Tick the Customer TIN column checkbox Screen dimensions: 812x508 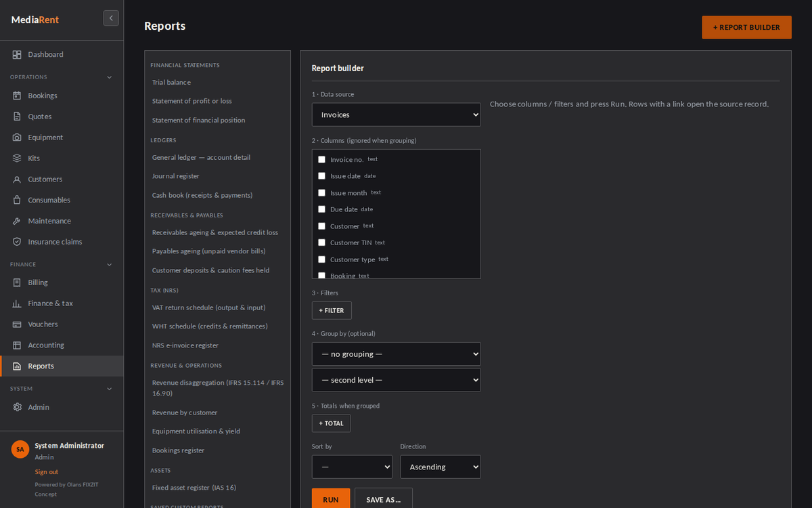point(321,242)
